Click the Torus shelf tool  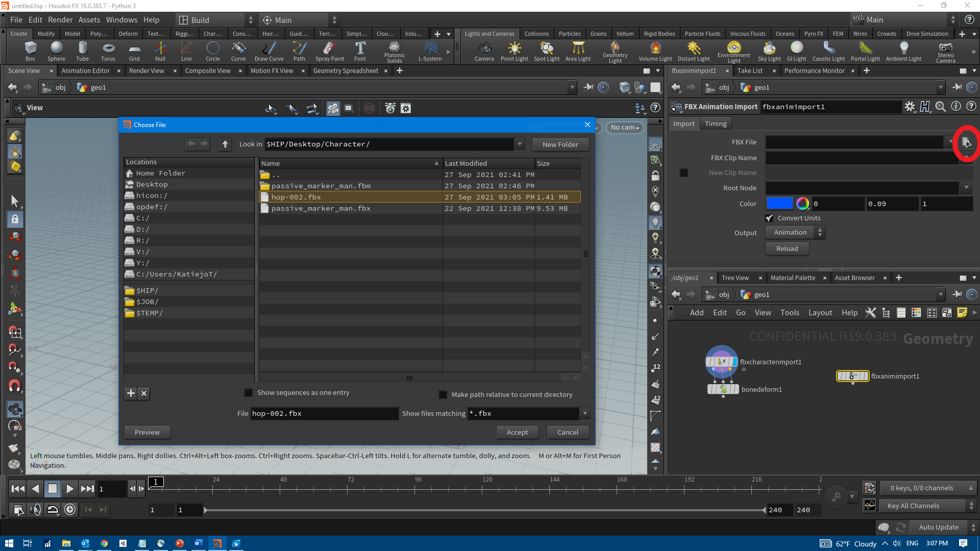108,51
